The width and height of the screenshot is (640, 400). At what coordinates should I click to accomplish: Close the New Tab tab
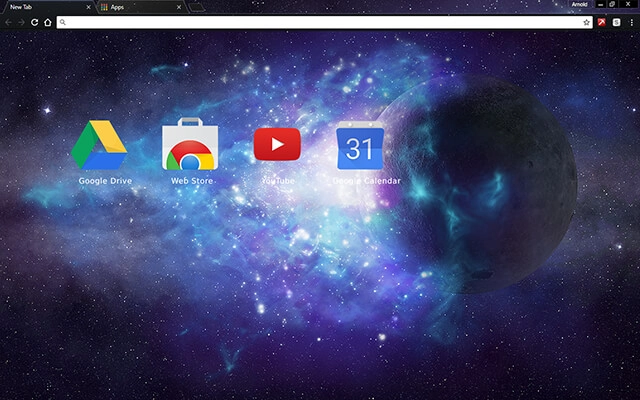[x=88, y=7]
